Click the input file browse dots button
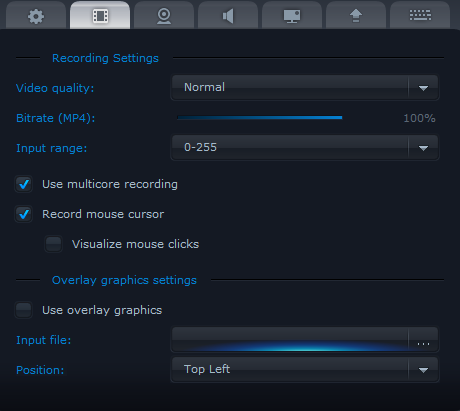460x411 pixels. [423, 340]
